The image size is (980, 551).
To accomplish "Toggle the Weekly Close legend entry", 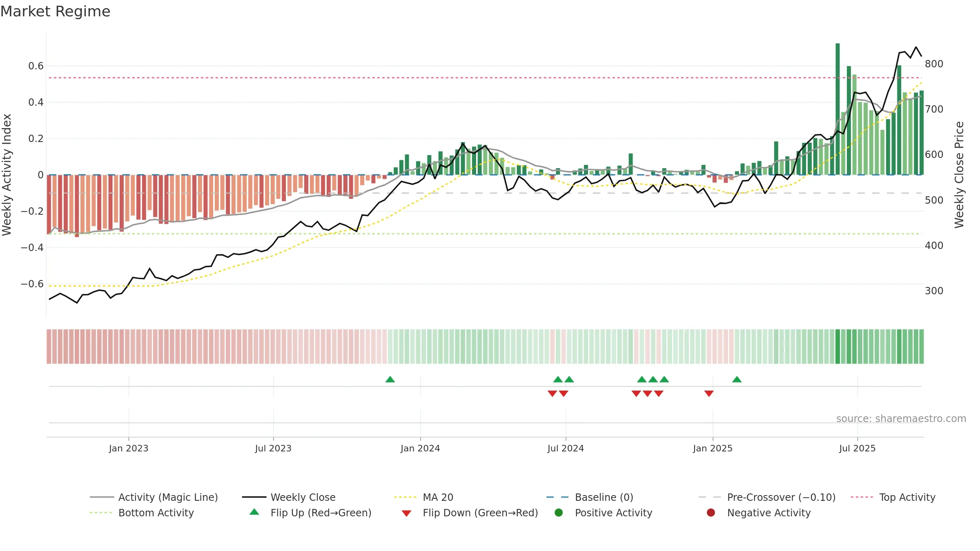I will tap(289, 497).
